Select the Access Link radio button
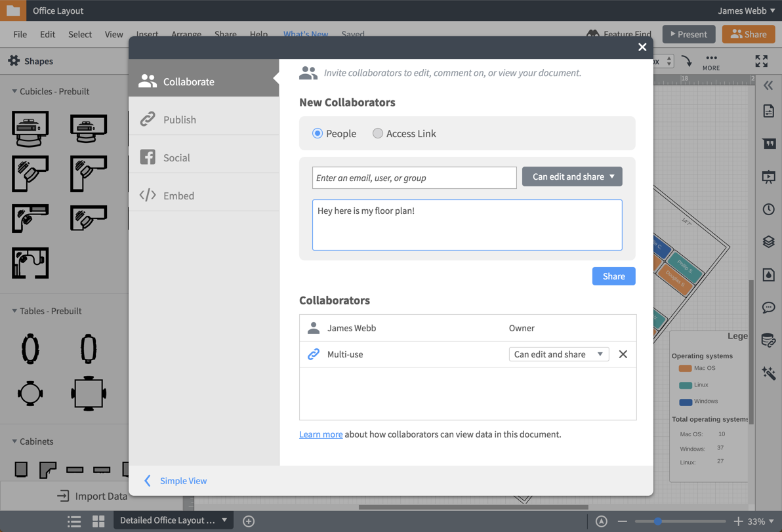 [x=378, y=133]
